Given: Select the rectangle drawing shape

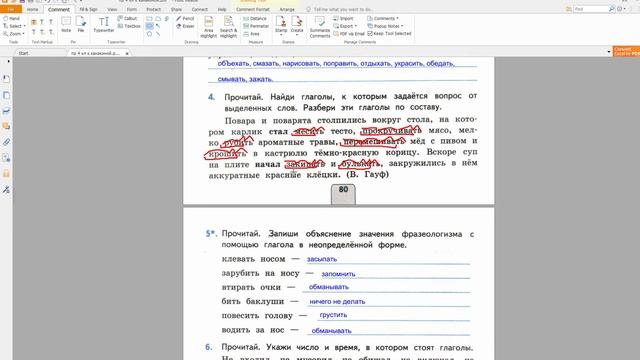Looking at the screenshot, I should [x=149, y=18].
